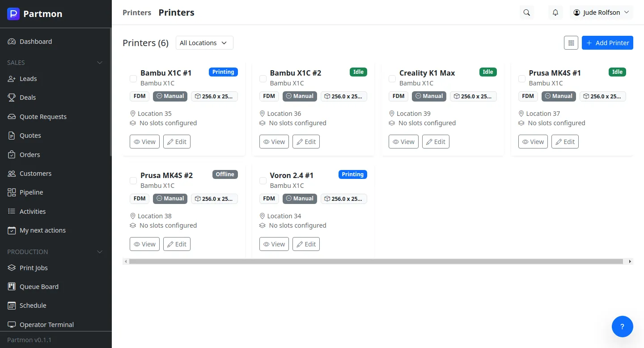
Task: Click the Quotes document icon
Action: point(12,136)
